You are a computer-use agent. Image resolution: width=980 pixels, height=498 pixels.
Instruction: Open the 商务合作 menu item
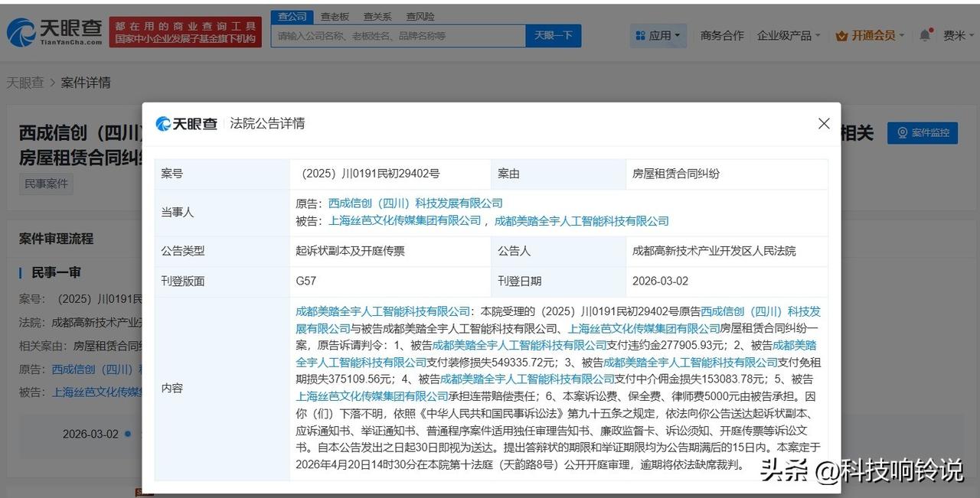721,34
